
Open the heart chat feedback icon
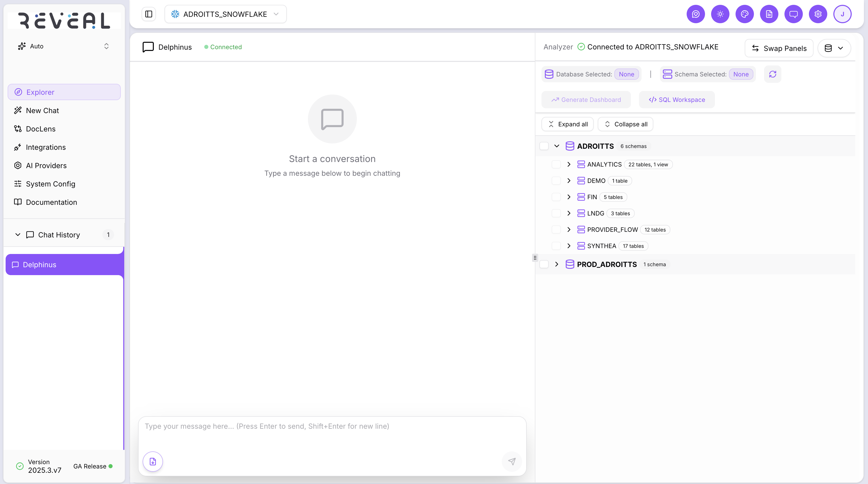(696, 14)
